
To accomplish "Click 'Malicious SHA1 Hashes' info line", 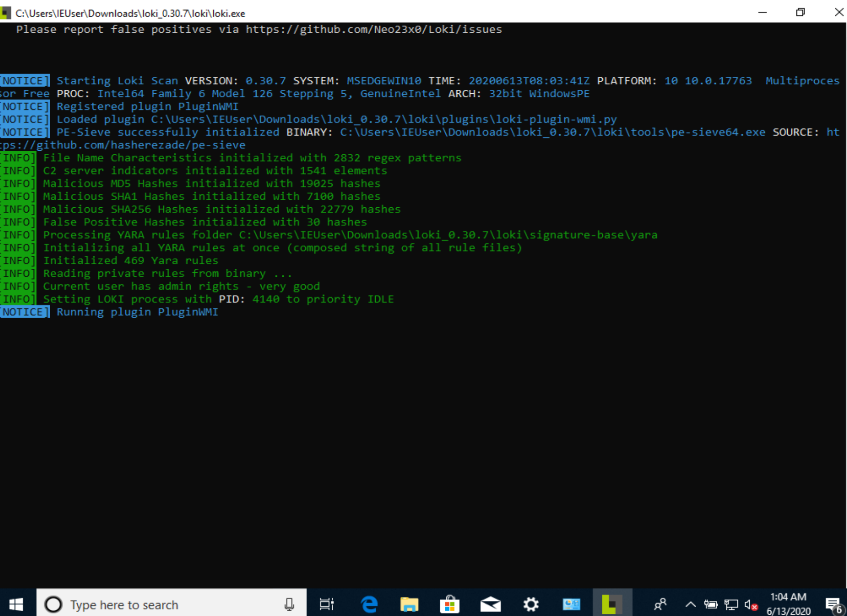I will [211, 197].
